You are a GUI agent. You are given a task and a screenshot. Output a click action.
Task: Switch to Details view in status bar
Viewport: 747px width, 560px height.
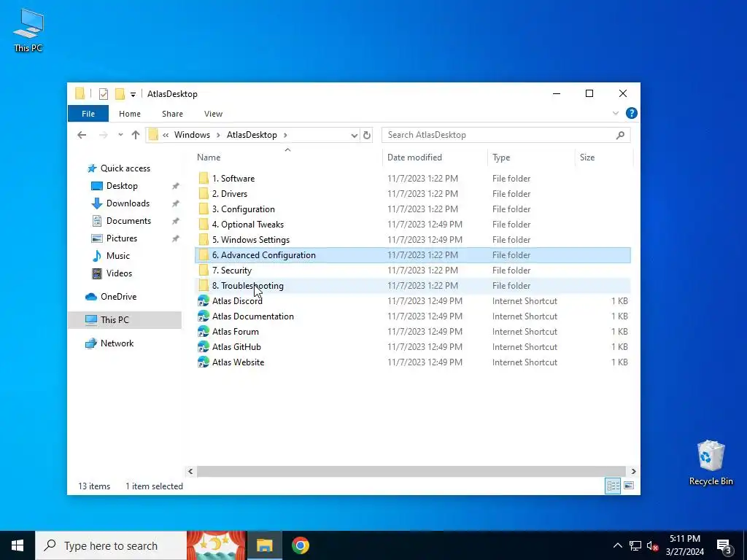613,486
